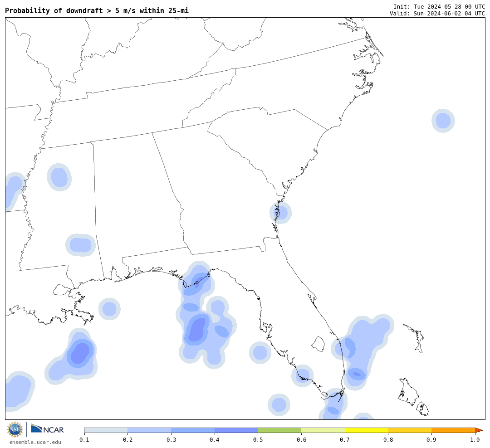Click the colorbar label 0.5
Screen dimensions: 490x448
click(x=258, y=440)
